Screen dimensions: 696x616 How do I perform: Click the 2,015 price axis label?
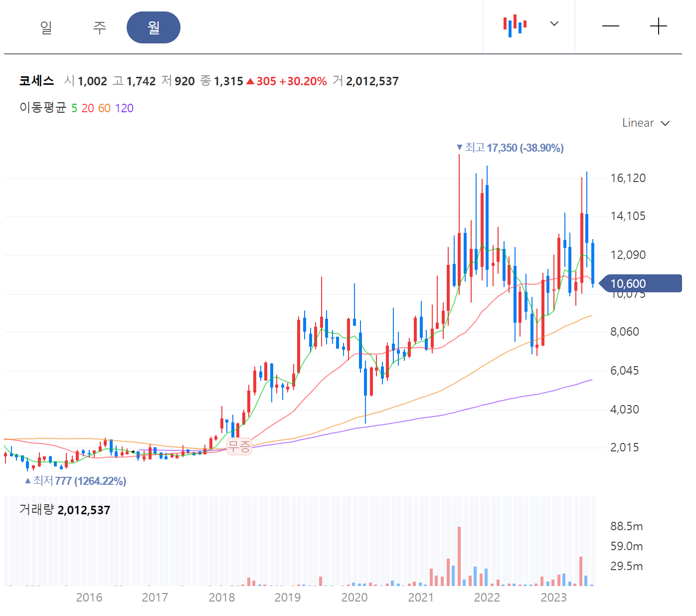[624, 447]
